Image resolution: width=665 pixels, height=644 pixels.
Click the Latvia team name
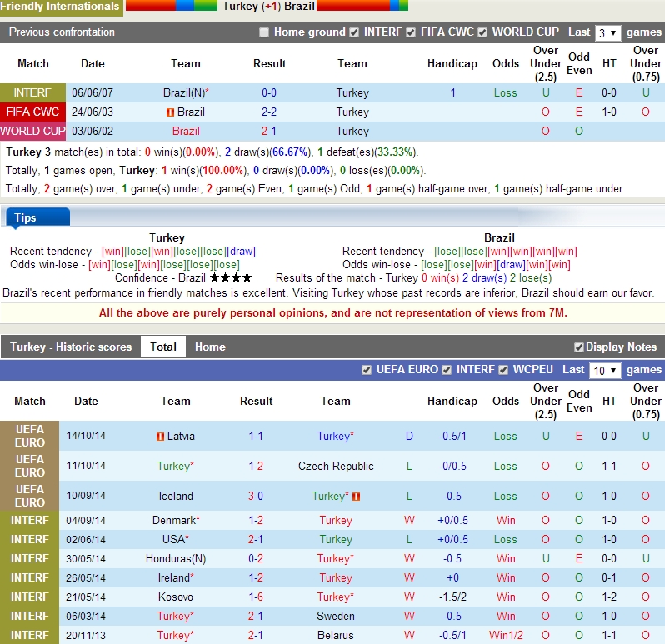pyautogui.click(x=181, y=436)
